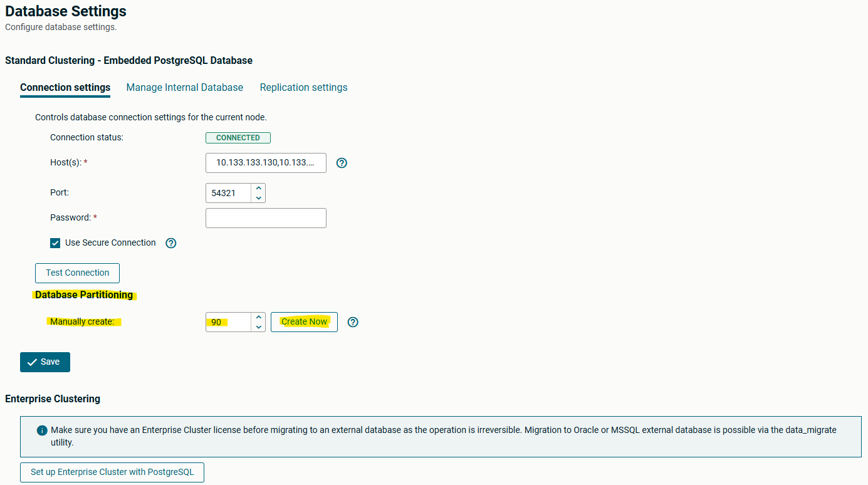Decrease the Port value with down arrow
Image resolution: width=868 pixels, height=485 pixels.
pos(258,197)
